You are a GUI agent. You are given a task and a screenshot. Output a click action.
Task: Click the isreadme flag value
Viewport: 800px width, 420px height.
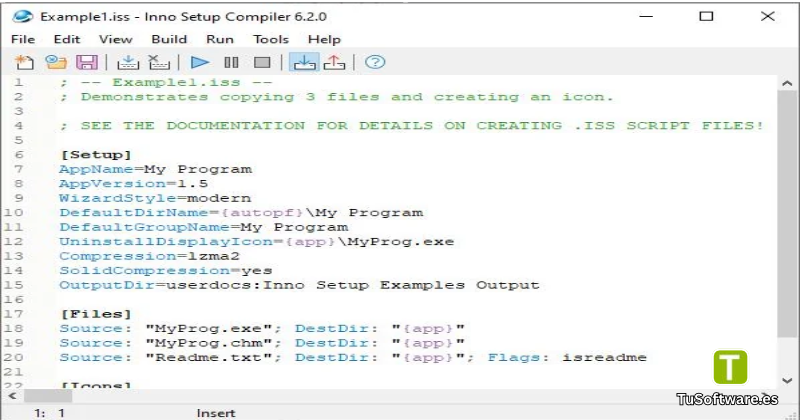(605, 357)
